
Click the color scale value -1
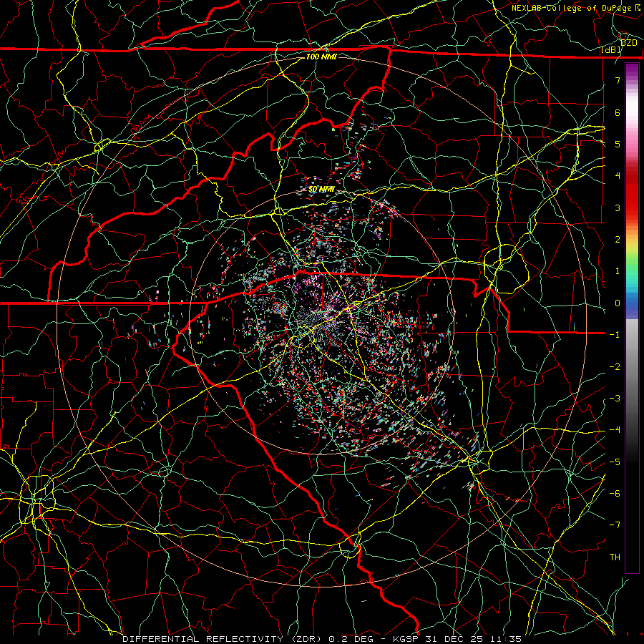click(615, 335)
